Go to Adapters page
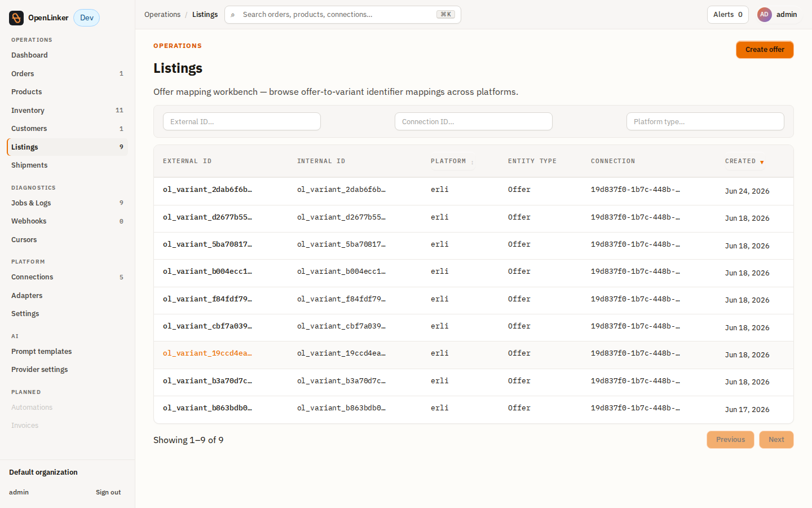Screen dimensions: 812x508 click(x=67, y=296)
